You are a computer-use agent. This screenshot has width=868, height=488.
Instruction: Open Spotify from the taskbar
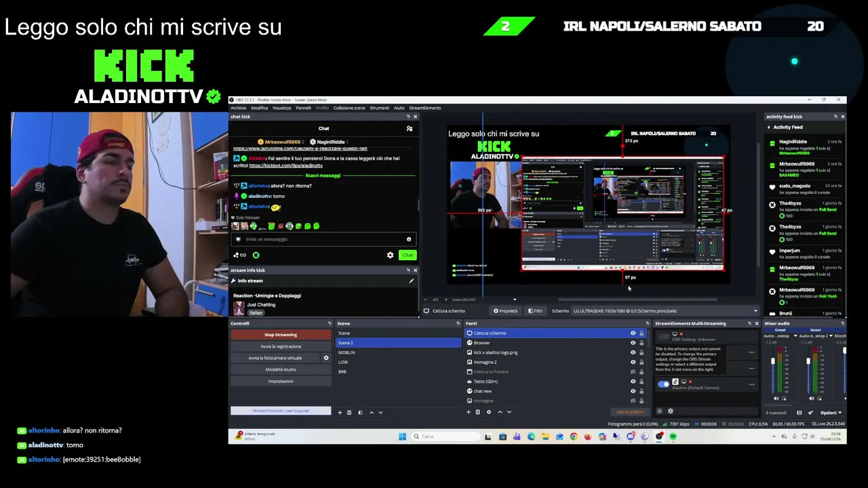pyautogui.click(x=673, y=436)
